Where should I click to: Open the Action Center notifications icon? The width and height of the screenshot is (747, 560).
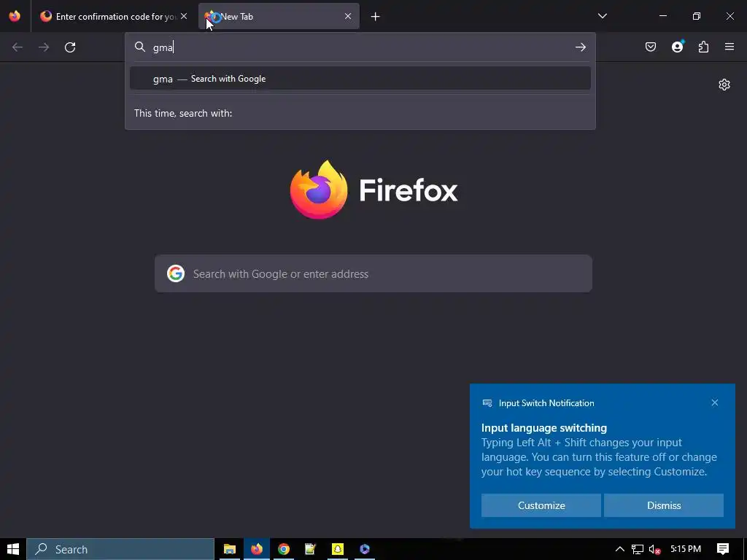[723, 549]
